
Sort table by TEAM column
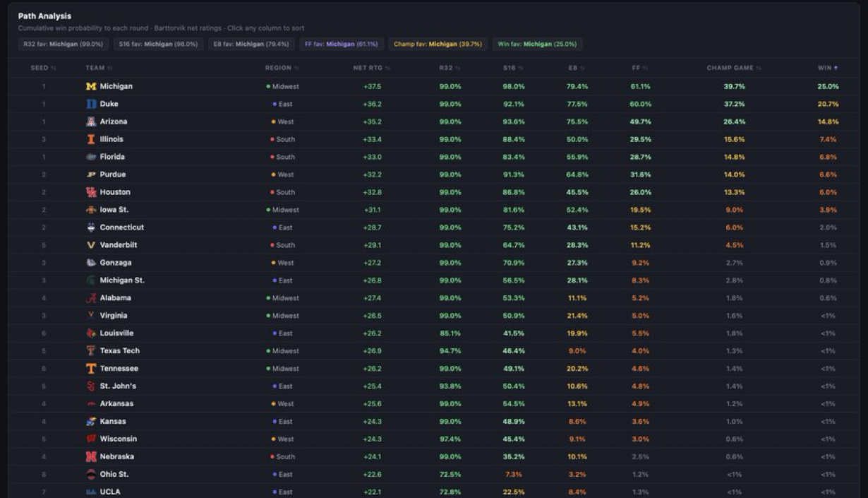point(99,68)
